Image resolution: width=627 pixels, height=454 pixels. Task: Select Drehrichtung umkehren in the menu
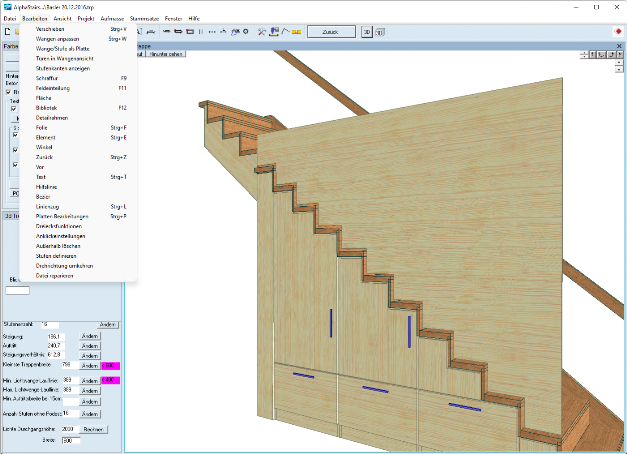point(78,266)
